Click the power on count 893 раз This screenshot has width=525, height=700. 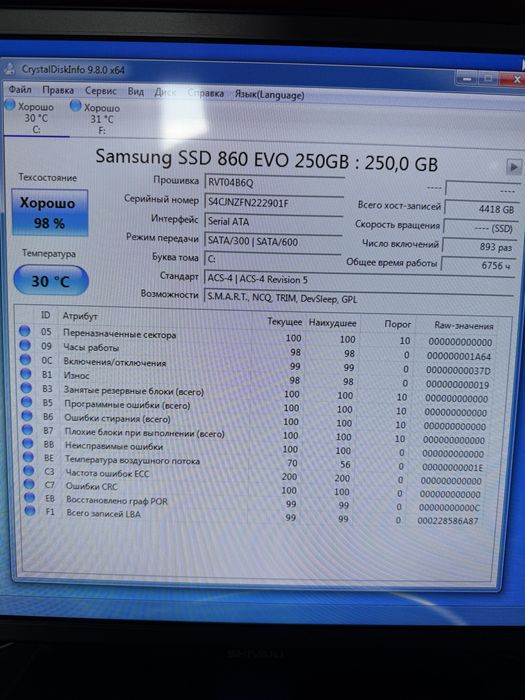tap(478, 247)
